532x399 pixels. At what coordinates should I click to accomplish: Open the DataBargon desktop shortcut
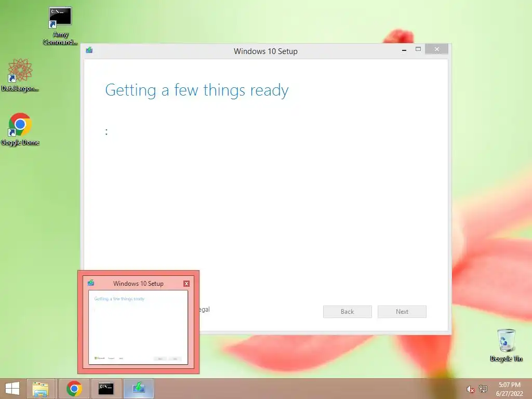click(x=20, y=75)
